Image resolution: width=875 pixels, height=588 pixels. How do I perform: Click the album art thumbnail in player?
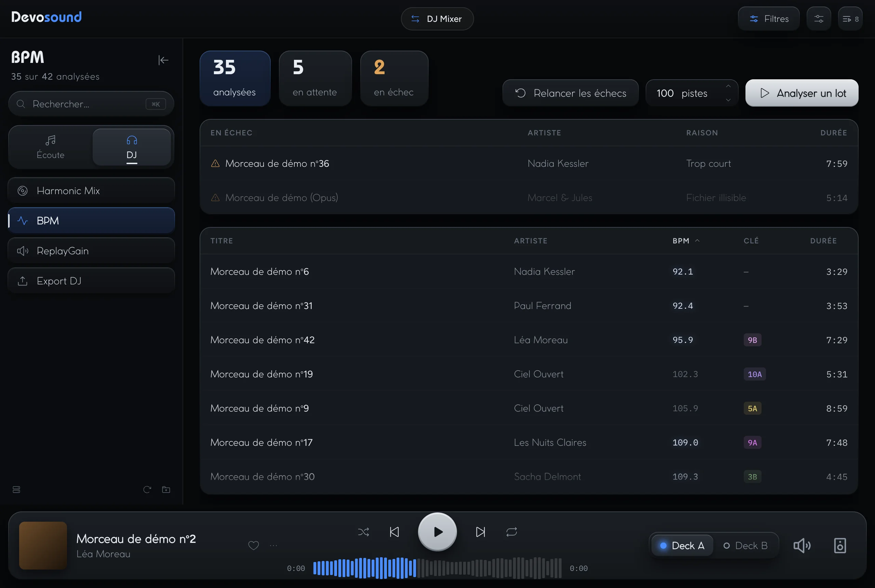pyautogui.click(x=43, y=545)
